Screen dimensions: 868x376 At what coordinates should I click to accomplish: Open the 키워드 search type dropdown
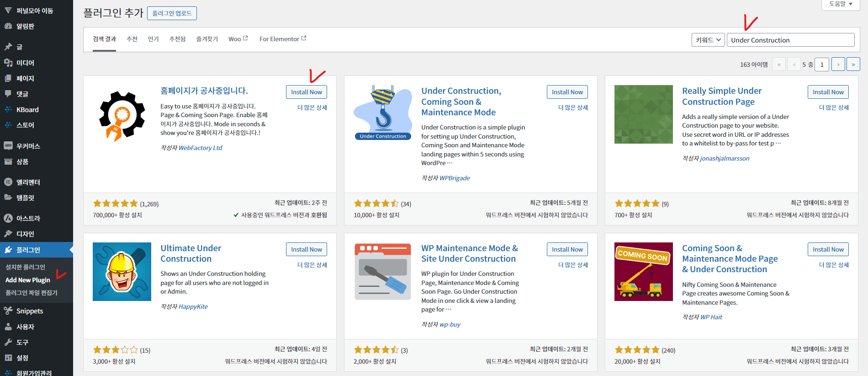(708, 40)
